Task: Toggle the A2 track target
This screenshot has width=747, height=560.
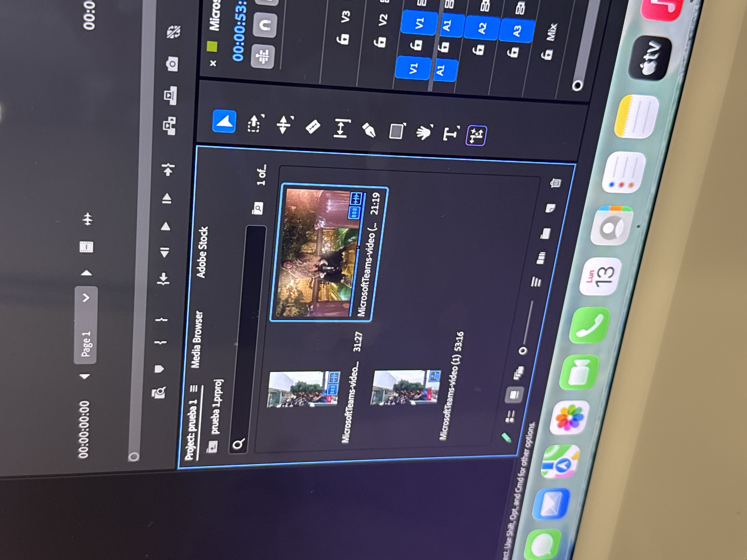Action: click(482, 28)
